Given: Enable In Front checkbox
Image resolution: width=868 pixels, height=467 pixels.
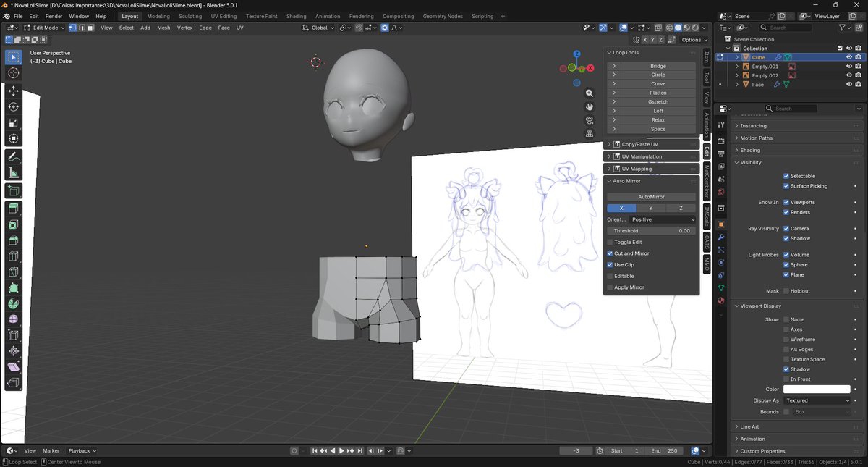Looking at the screenshot, I should tap(786, 379).
